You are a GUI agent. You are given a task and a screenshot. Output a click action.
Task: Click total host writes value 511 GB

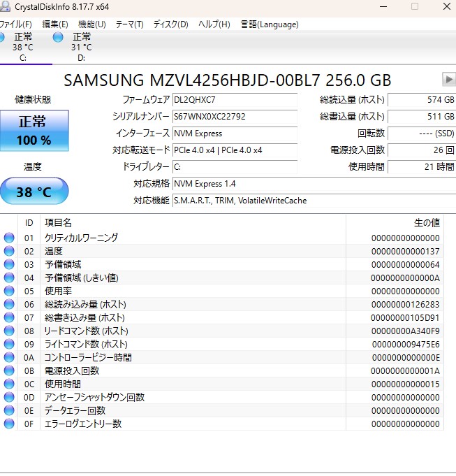[x=422, y=117]
